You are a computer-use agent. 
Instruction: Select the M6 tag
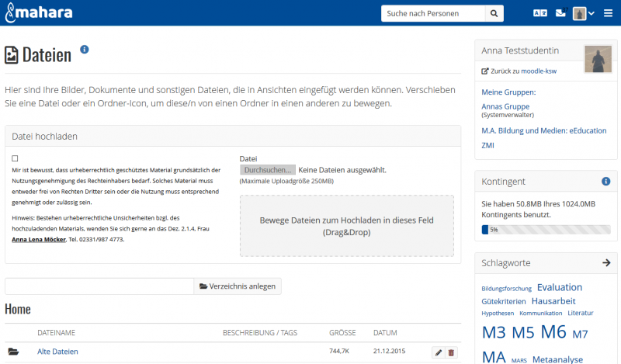[x=553, y=332]
